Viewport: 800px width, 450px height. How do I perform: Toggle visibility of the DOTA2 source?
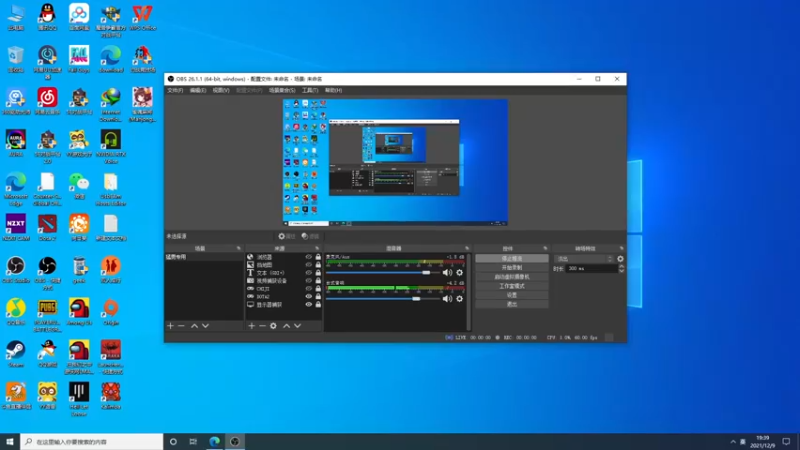pos(309,296)
